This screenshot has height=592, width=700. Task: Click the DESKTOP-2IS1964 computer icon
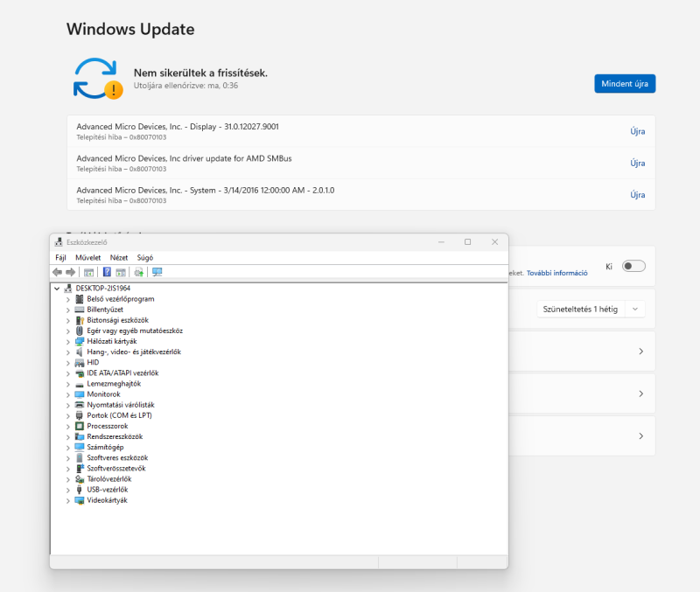pyautogui.click(x=68, y=289)
